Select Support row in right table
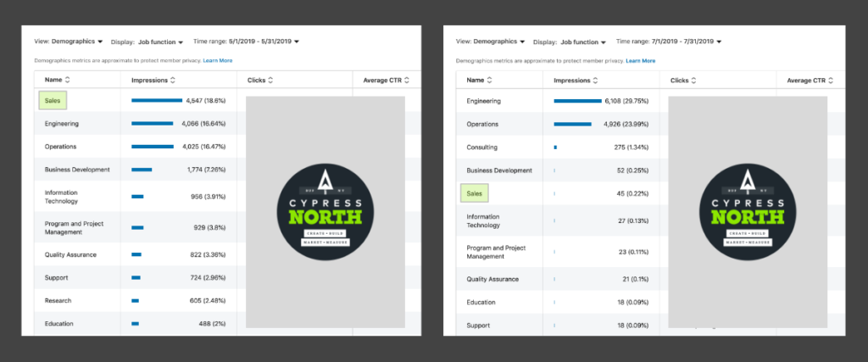Image resolution: width=868 pixels, height=362 pixels. [x=478, y=326]
